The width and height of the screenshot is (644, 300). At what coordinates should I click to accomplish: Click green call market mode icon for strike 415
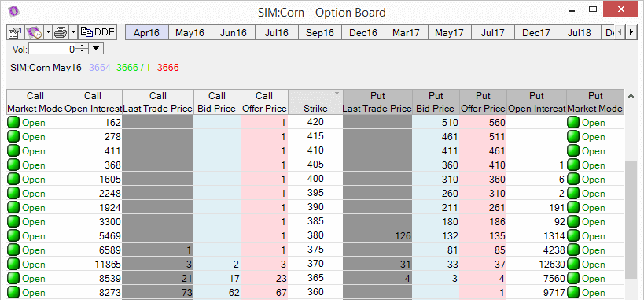[x=14, y=137]
